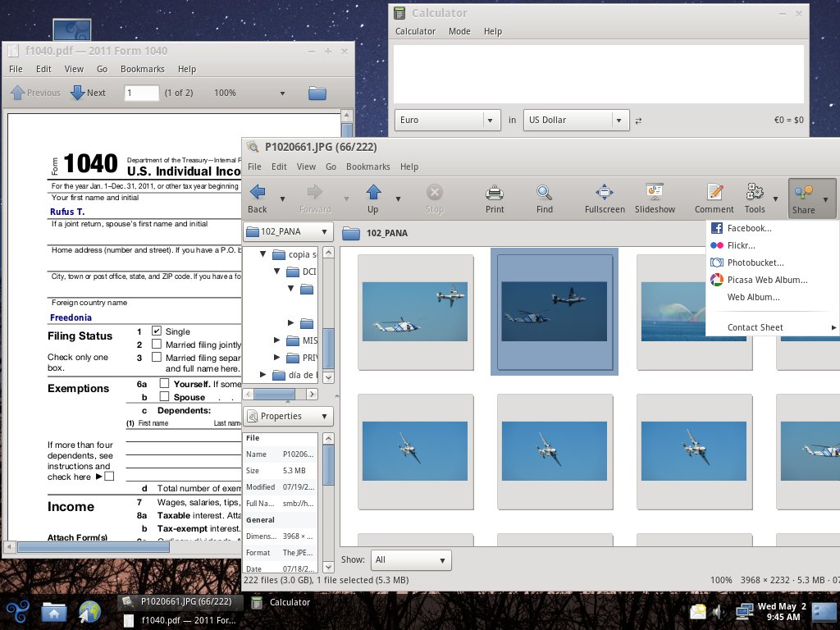The image size is (840, 630).
Task: Click the Print icon in image viewer toolbar
Action: [x=495, y=199]
